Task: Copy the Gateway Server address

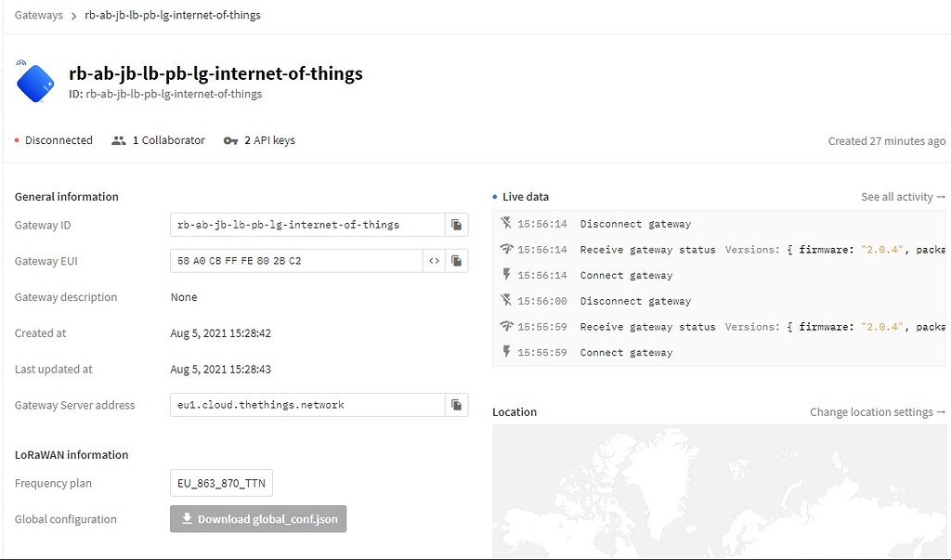Action: [x=456, y=405]
